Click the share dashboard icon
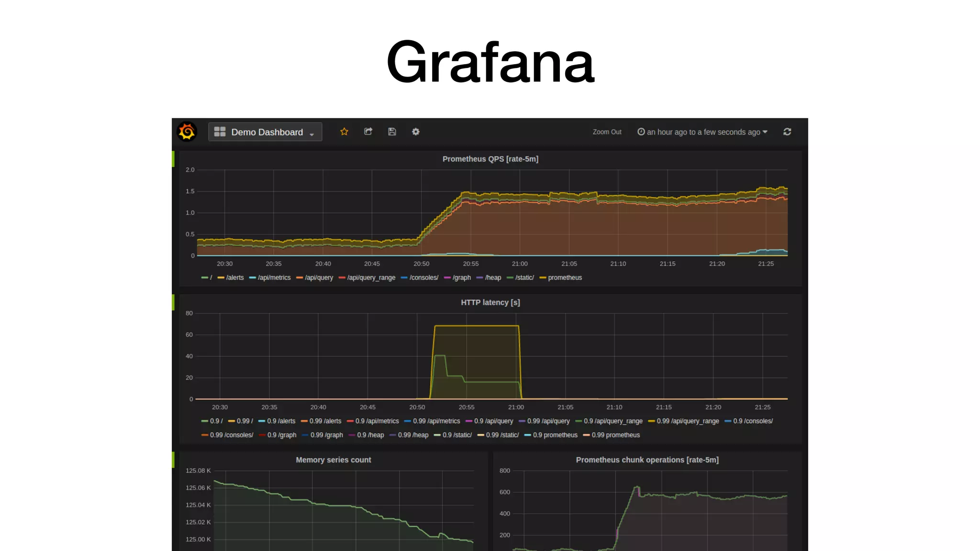The width and height of the screenshot is (980, 551). point(368,132)
